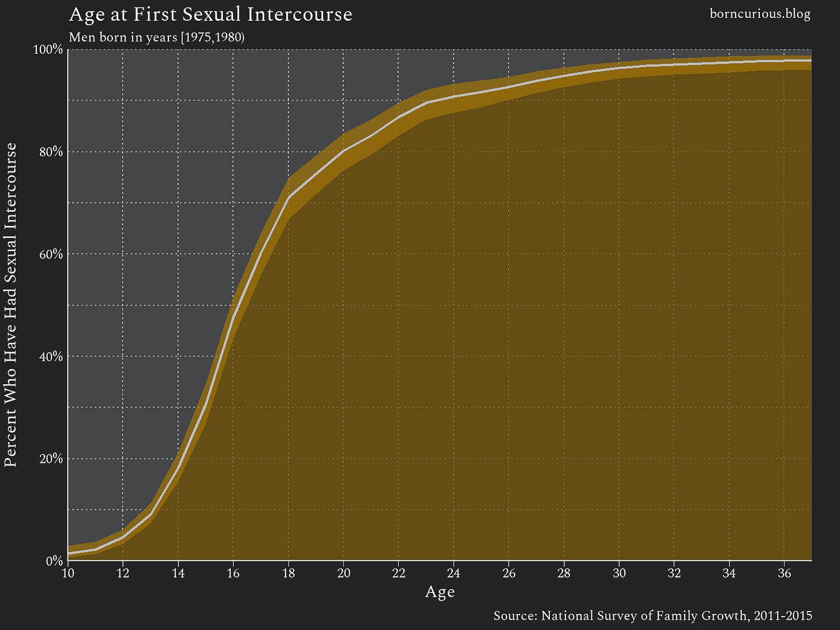The width and height of the screenshot is (840, 630).
Task: Click the x-axis label '18'
Action: pos(288,573)
